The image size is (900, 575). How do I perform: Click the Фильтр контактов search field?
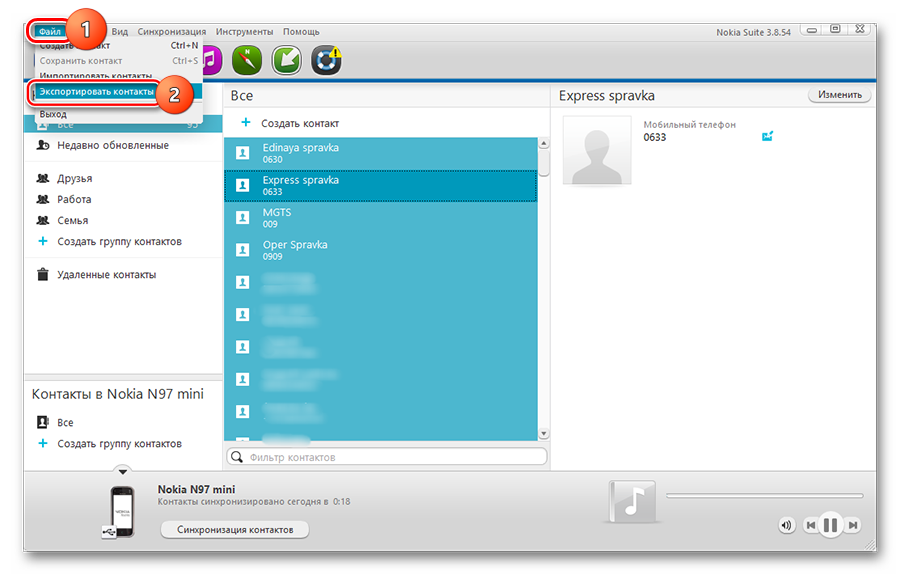387,457
